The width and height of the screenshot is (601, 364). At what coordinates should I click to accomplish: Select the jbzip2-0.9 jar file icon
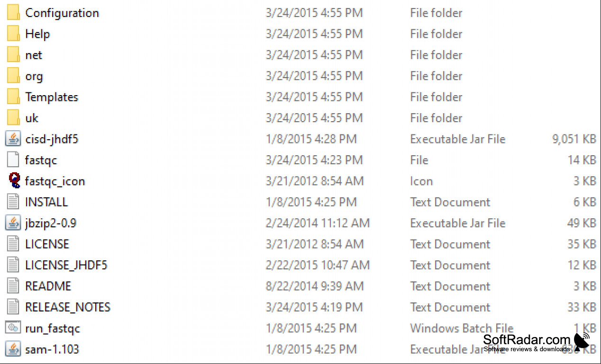(x=13, y=223)
